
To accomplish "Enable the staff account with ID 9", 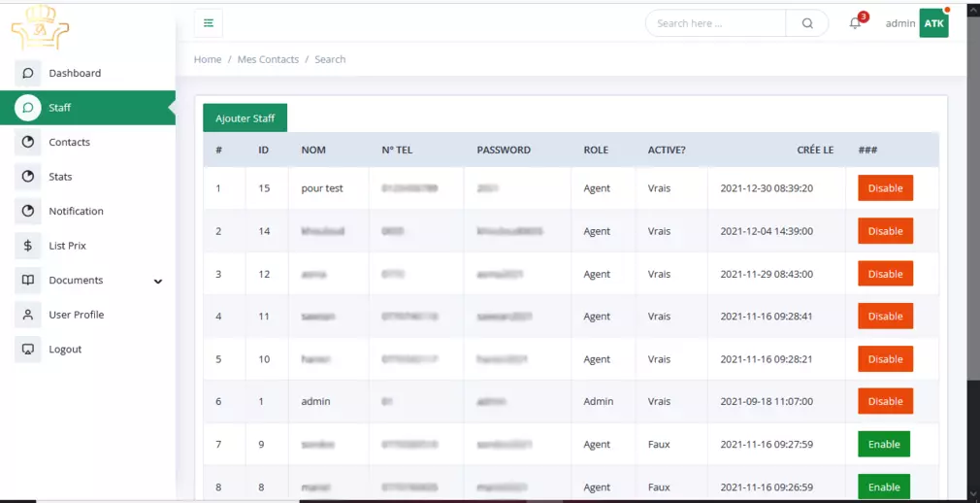I will [x=883, y=445].
